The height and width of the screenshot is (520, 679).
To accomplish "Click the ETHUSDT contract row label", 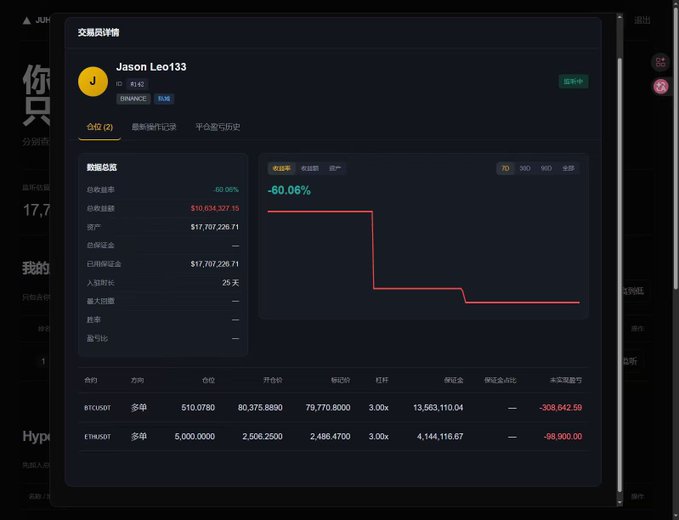I will pyautogui.click(x=97, y=437).
